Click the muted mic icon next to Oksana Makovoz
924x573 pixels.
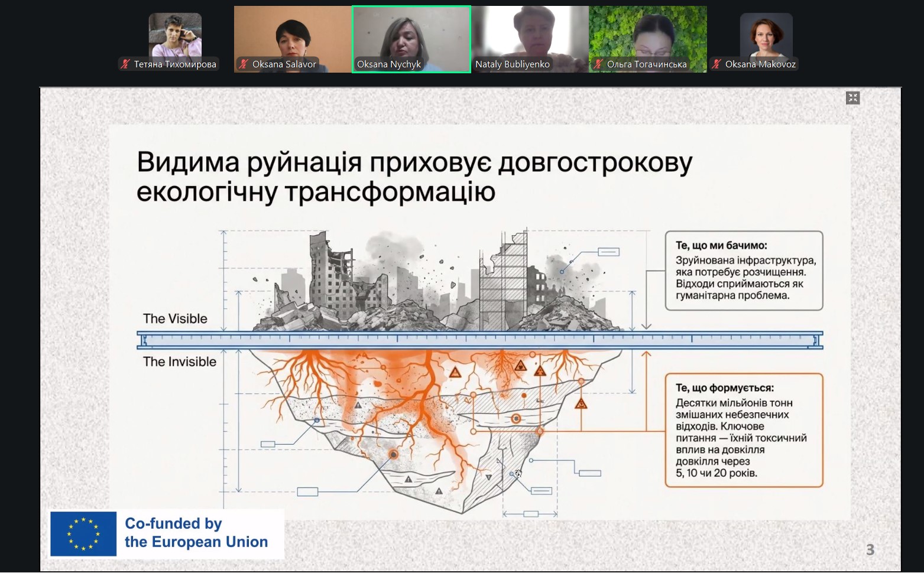pyautogui.click(x=716, y=64)
